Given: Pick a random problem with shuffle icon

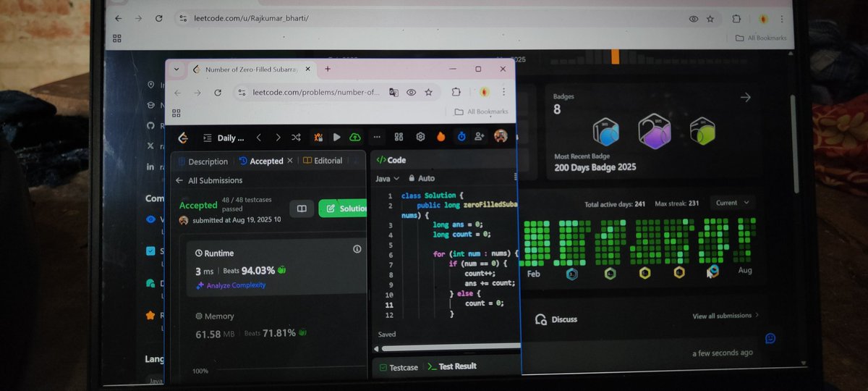Looking at the screenshot, I should (297, 137).
